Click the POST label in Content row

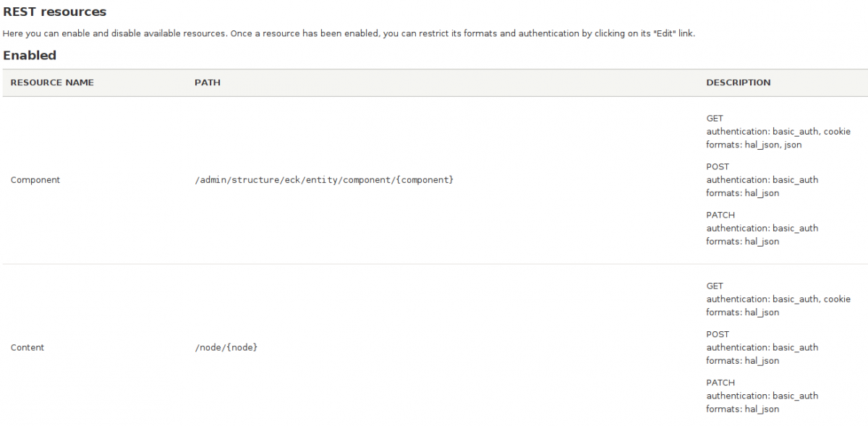click(718, 335)
